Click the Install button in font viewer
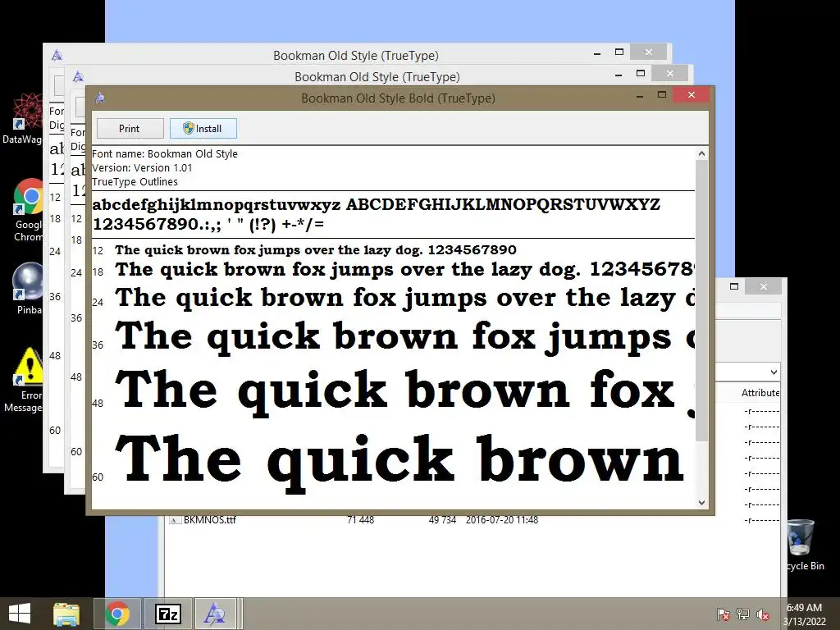This screenshot has height=630, width=840. (203, 129)
